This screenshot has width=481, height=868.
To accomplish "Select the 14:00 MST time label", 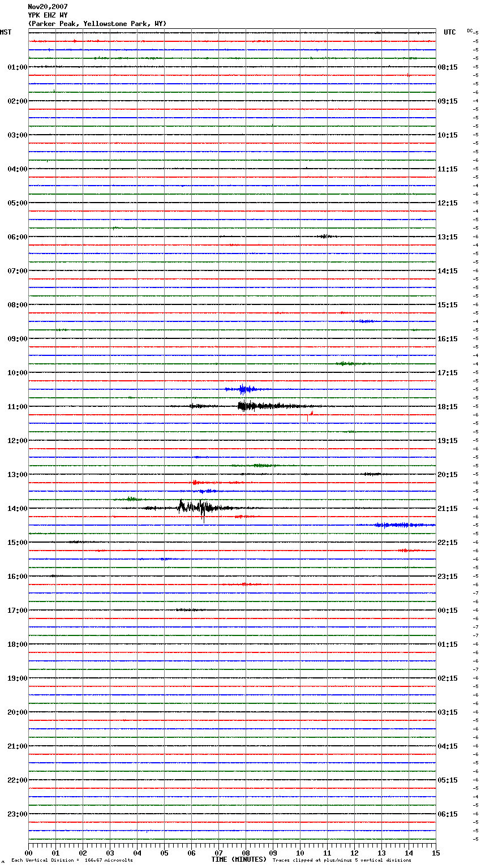I will pos(17,509).
